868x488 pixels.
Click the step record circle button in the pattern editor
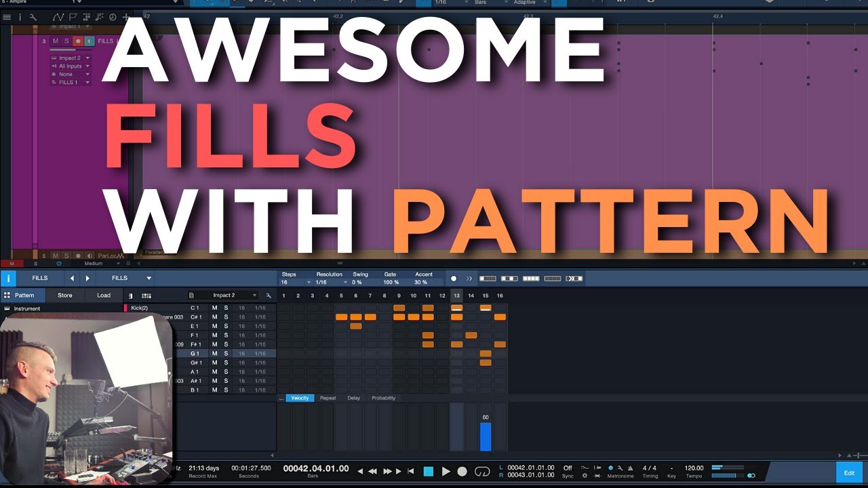pyautogui.click(x=454, y=278)
